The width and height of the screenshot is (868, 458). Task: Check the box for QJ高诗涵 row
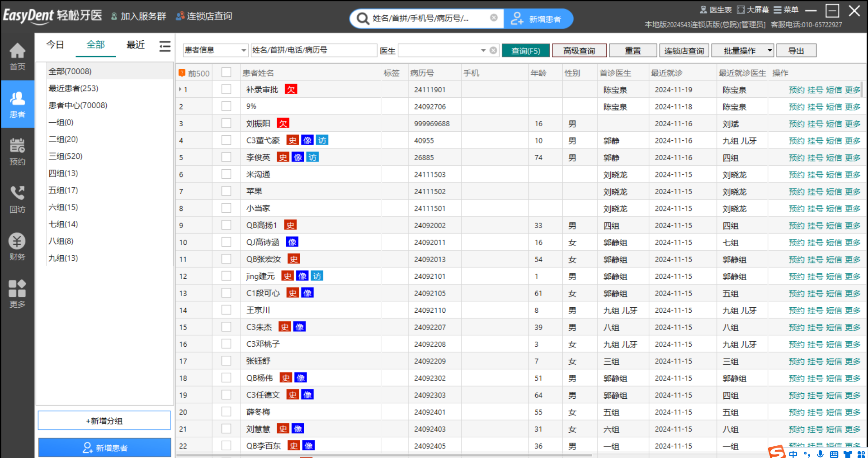tap(226, 242)
